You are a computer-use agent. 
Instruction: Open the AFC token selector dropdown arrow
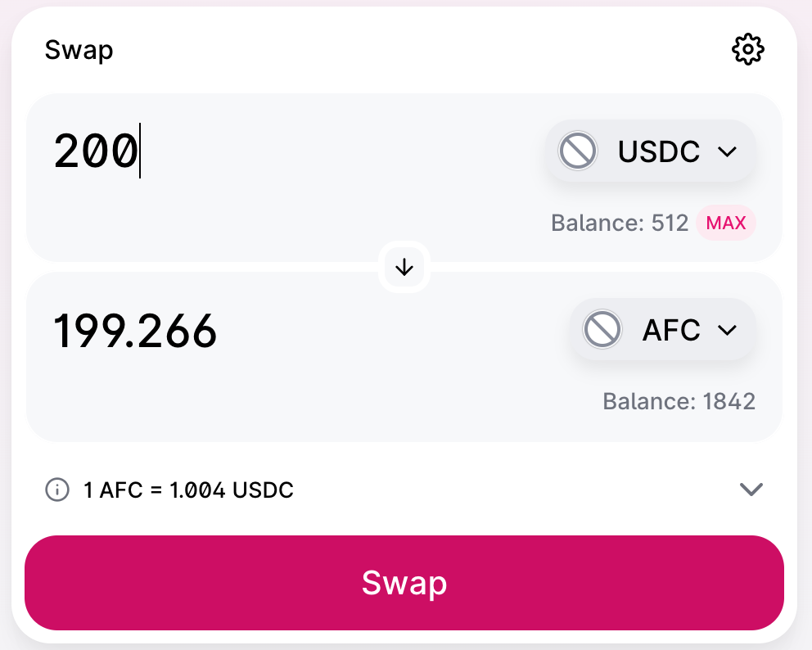pos(727,330)
